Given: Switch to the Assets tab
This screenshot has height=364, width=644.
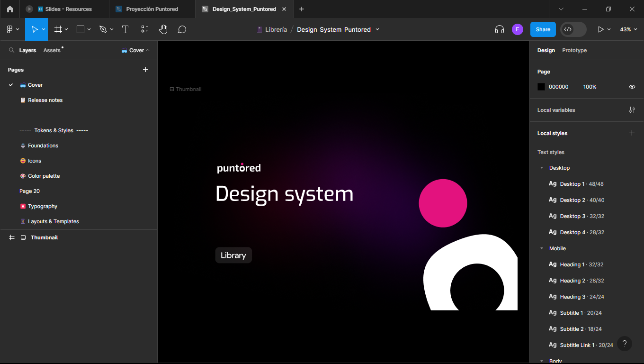Looking at the screenshot, I should coord(52,50).
